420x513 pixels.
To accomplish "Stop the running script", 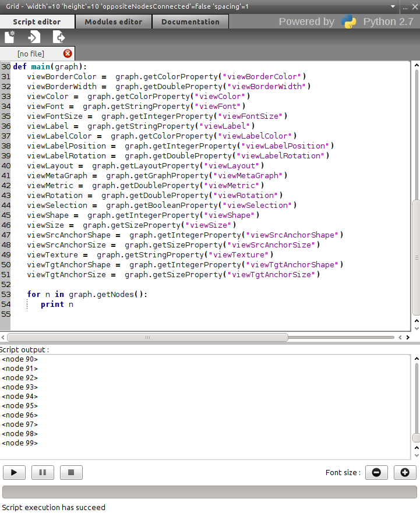I will coord(71,472).
